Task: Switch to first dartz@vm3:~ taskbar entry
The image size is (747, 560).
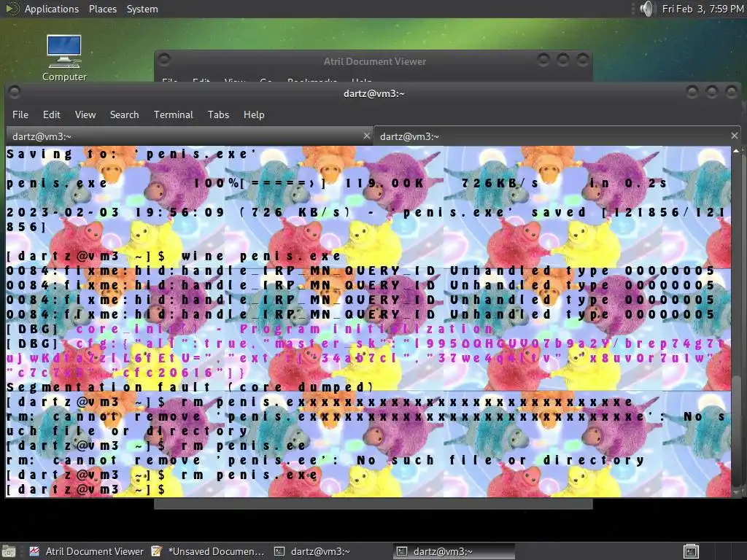Action: (x=313, y=551)
